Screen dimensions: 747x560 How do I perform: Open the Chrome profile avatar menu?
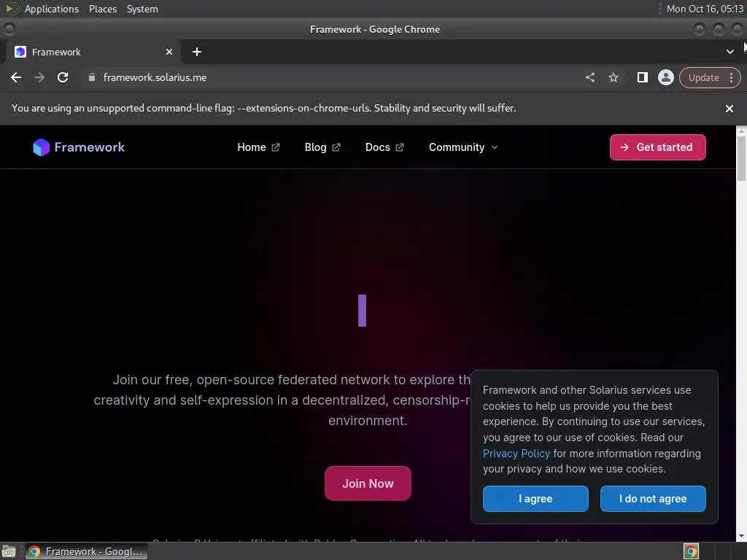(x=665, y=77)
